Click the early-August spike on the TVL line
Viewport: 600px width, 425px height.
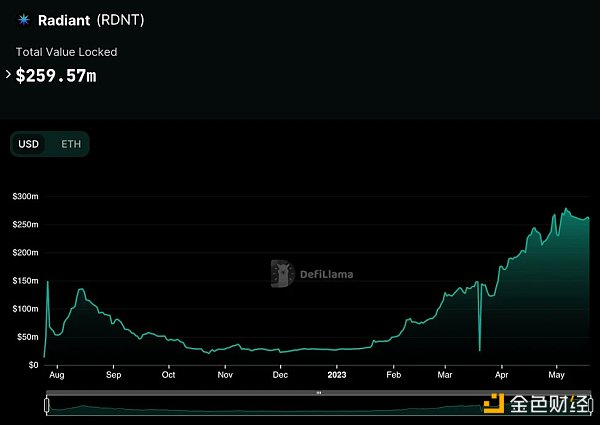(x=48, y=285)
